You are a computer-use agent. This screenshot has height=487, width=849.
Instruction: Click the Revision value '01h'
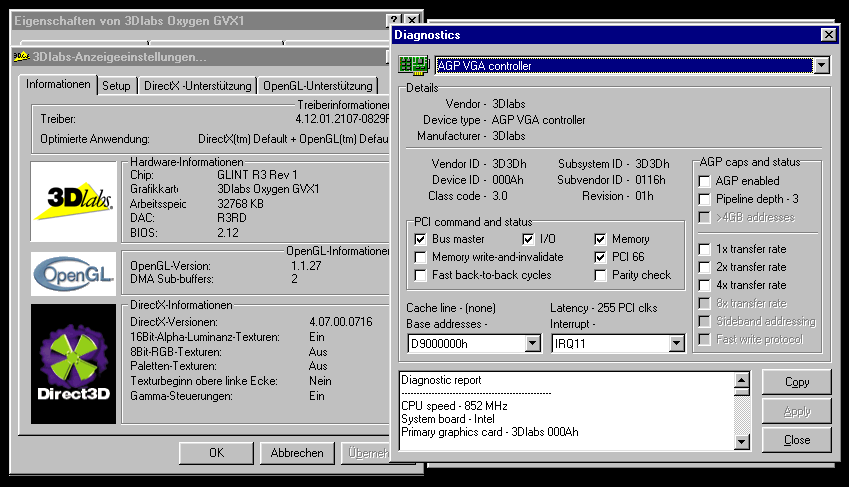coord(644,196)
